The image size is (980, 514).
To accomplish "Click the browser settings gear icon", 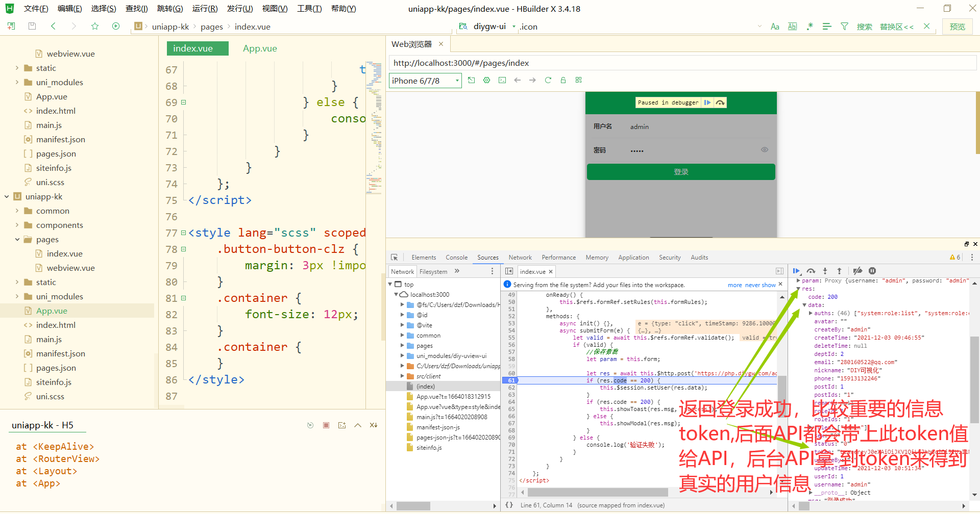I will 487,80.
